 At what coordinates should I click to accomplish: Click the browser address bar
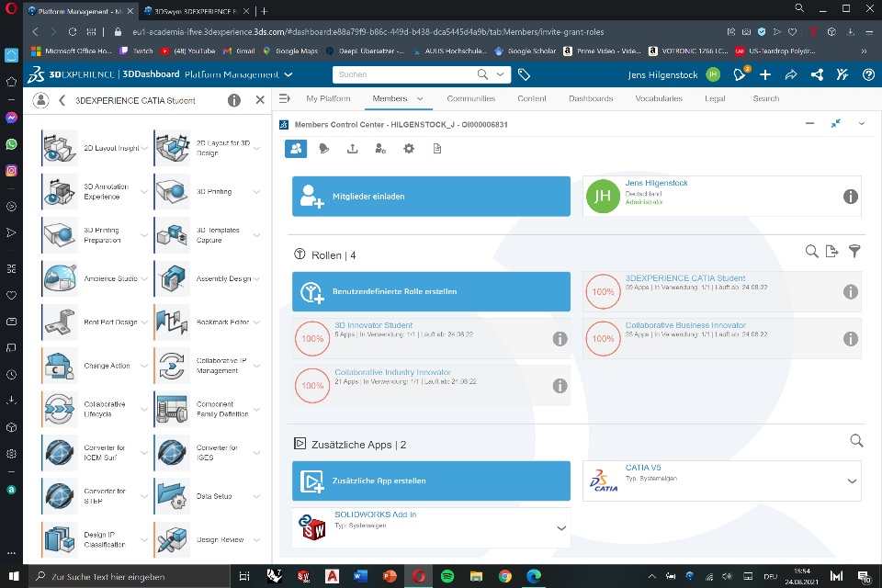click(368, 32)
